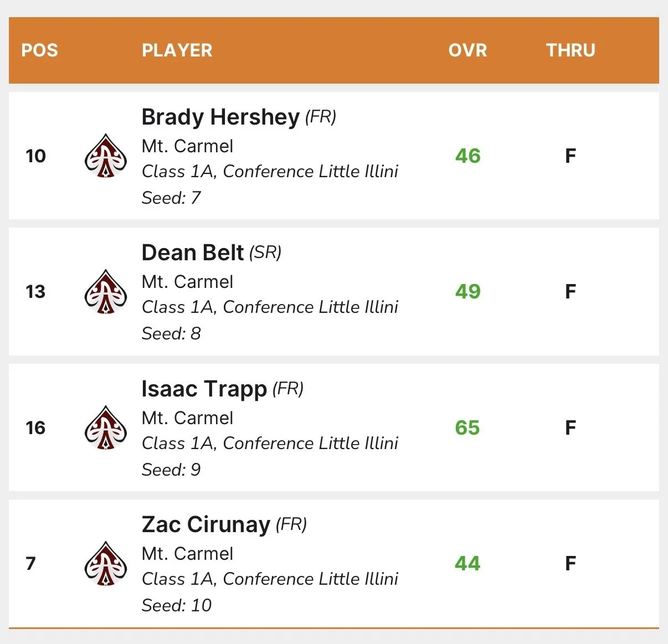
Task: Click Mt. Carmel school name under Isaac Trapp
Action: tap(188, 418)
